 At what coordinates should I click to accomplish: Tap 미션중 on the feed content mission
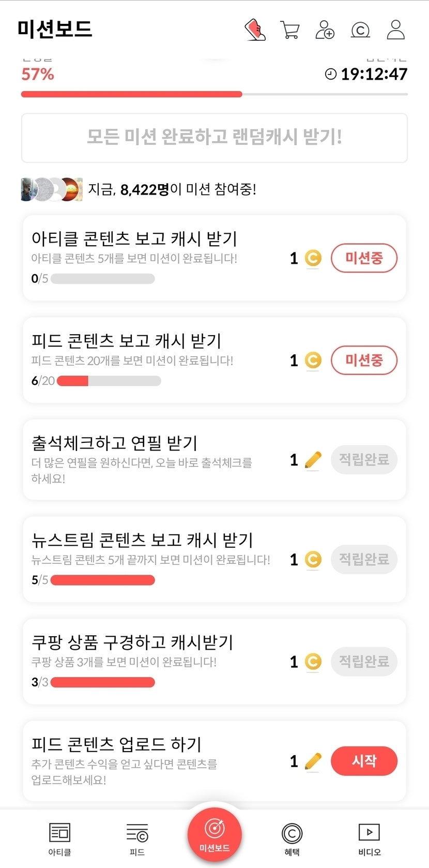point(364,360)
